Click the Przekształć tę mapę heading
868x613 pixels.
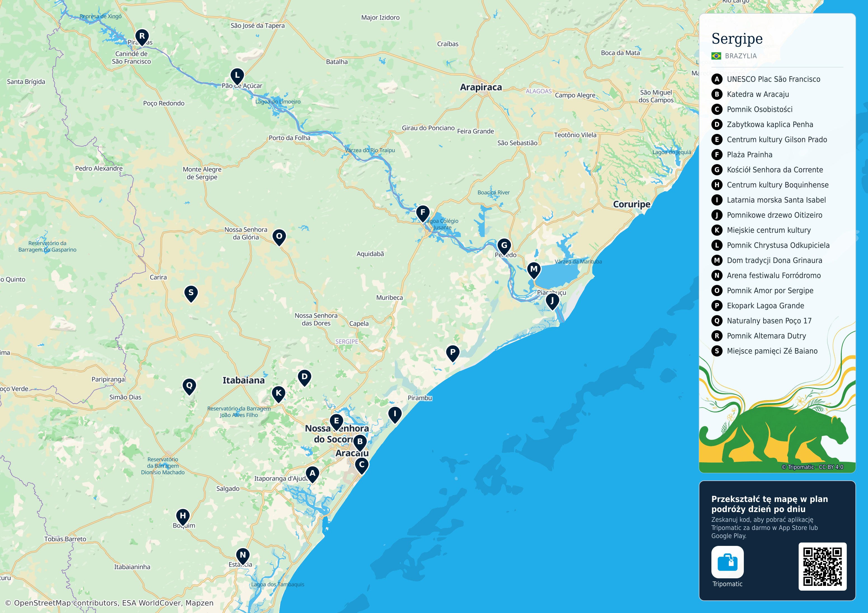770,504
